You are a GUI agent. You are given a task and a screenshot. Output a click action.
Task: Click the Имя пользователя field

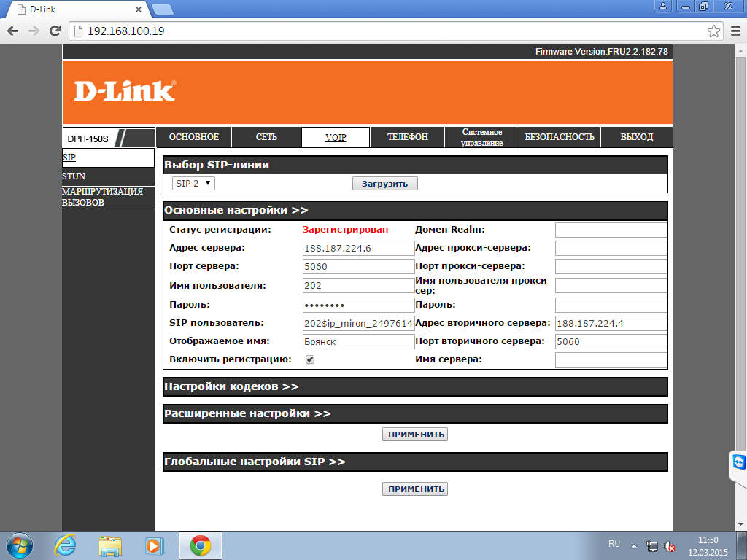358,286
